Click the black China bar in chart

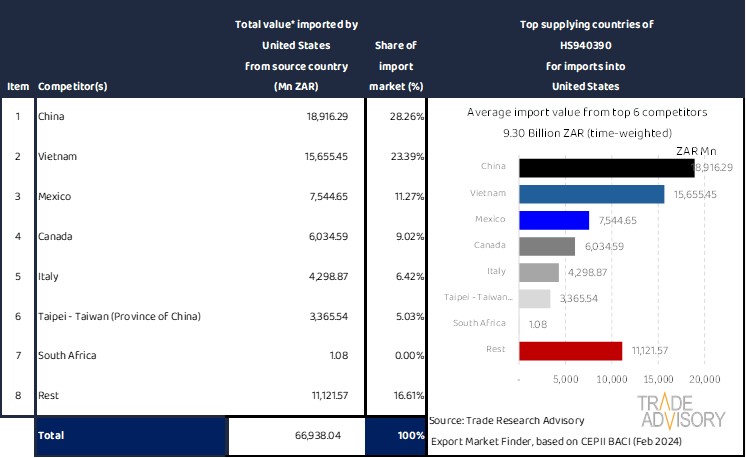coord(606,168)
